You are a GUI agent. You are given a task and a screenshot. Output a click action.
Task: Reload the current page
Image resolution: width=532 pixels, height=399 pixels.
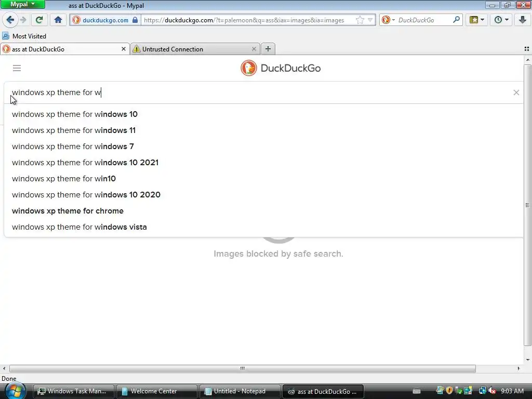pos(39,20)
